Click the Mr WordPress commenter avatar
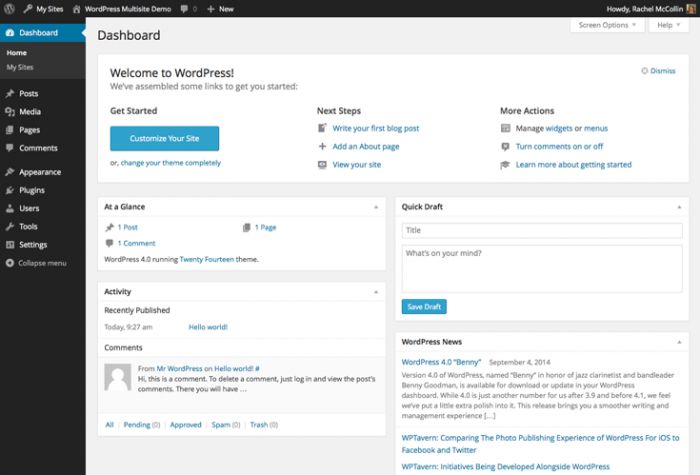 118,377
